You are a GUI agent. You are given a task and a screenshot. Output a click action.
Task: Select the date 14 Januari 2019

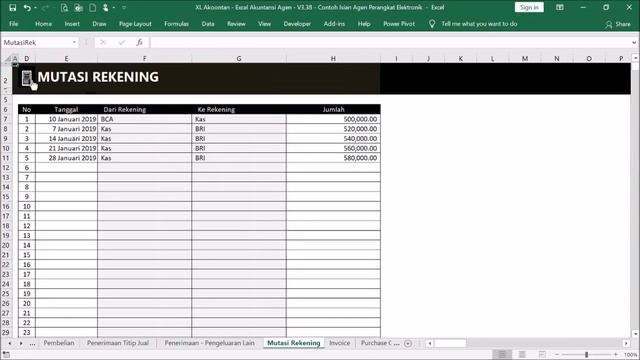coord(66,138)
